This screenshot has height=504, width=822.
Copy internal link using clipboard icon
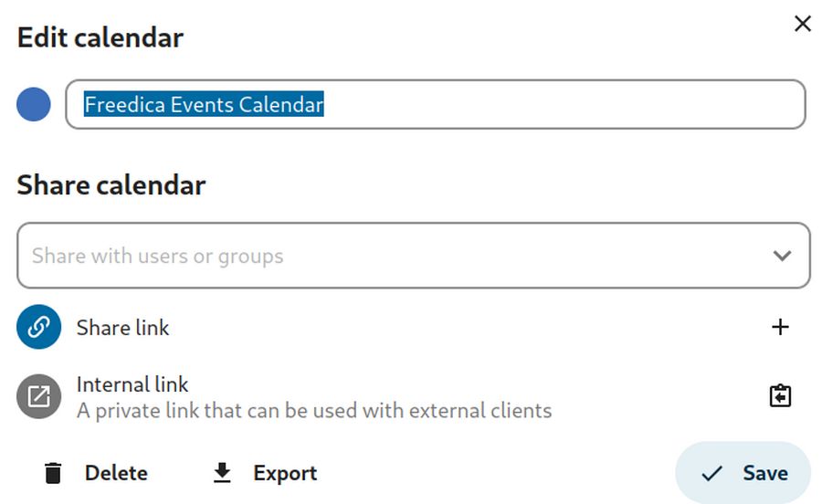(x=780, y=396)
